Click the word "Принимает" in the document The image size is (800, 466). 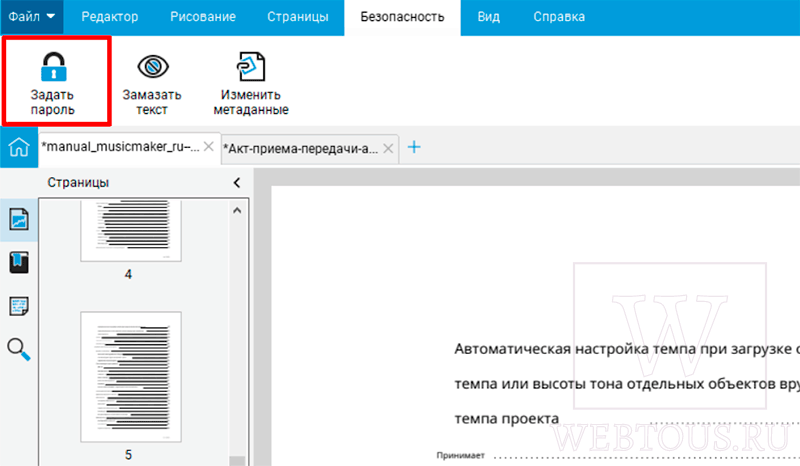[460, 455]
